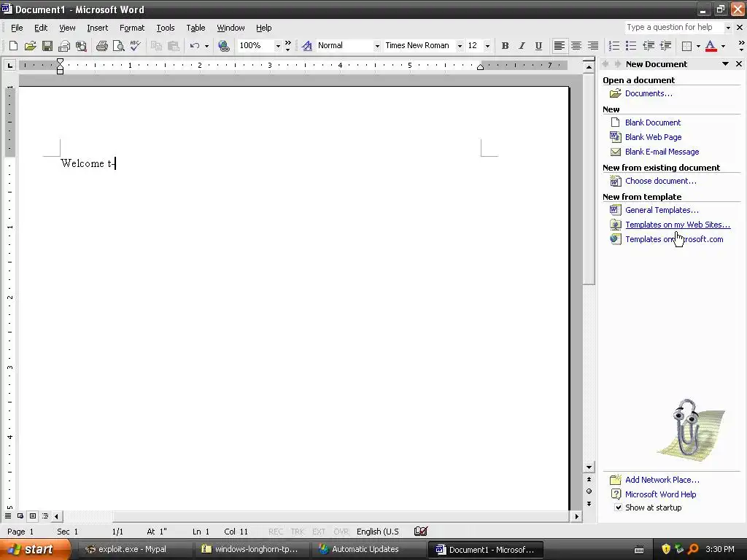Screen dimensions: 747x560
Task: Toggle Italic formatting
Action: pos(522,46)
